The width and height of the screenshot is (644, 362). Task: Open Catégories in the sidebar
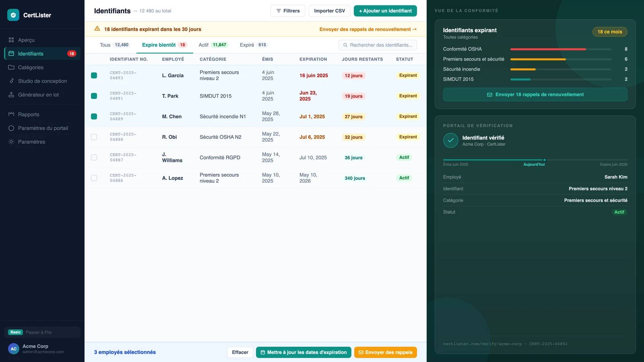pyautogui.click(x=42, y=67)
